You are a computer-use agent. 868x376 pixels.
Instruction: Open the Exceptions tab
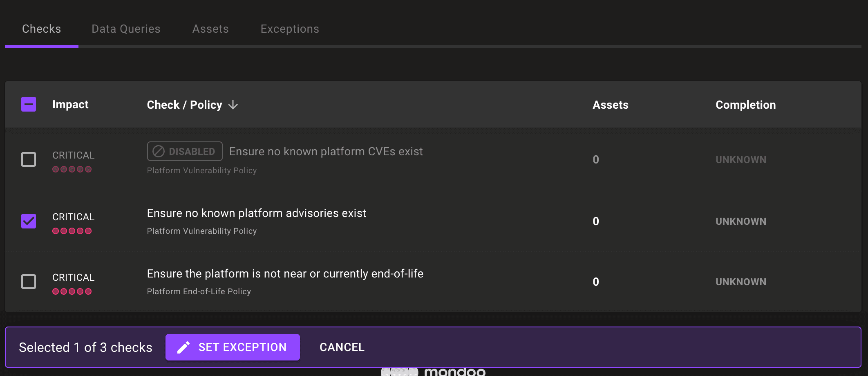[x=290, y=29]
